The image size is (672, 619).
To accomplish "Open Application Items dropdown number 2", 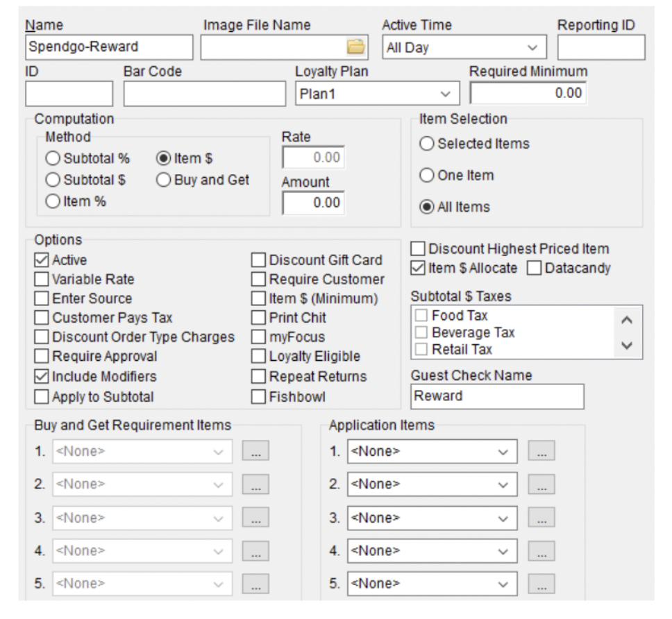I will [x=432, y=485].
